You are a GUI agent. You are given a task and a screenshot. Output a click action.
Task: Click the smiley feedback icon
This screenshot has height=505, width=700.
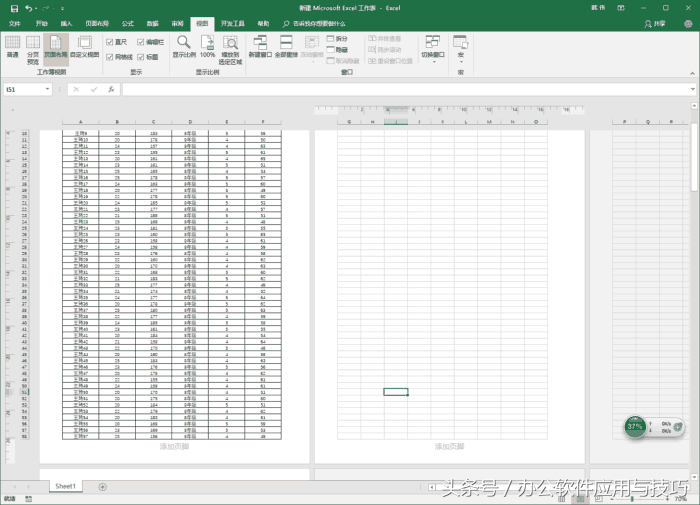688,24
